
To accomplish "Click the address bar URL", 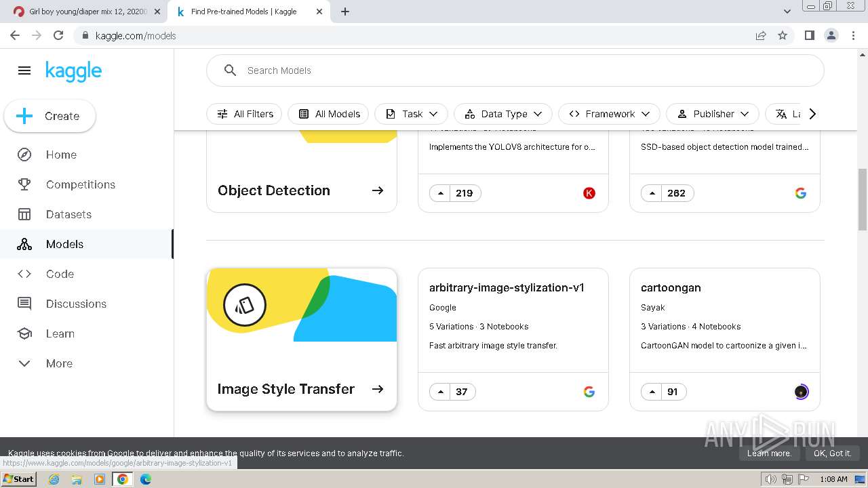I will coord(136,36).
